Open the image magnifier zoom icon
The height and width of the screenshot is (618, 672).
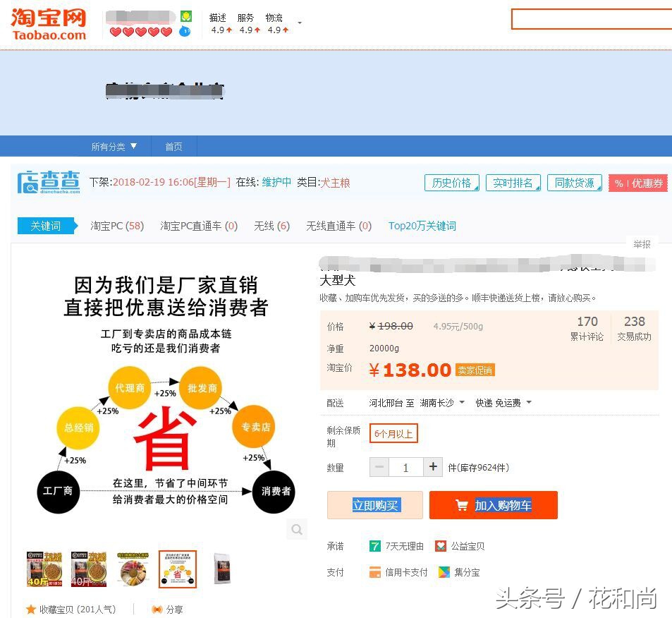[x=296, y=529]
